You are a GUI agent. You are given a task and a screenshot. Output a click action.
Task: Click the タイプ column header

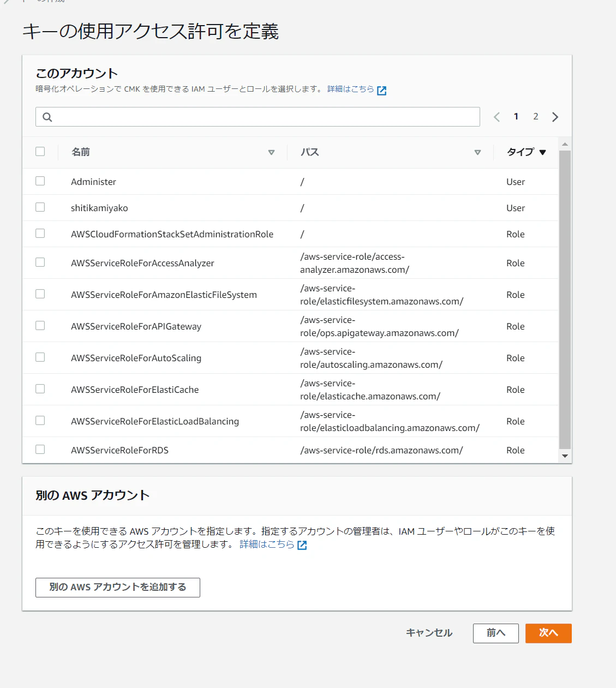pyautogui.click(x=521, y=152)
